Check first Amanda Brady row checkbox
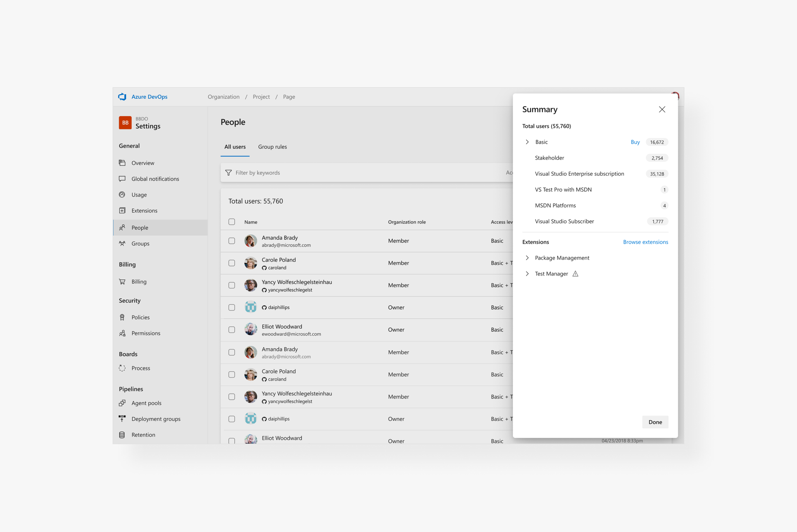 232,241
